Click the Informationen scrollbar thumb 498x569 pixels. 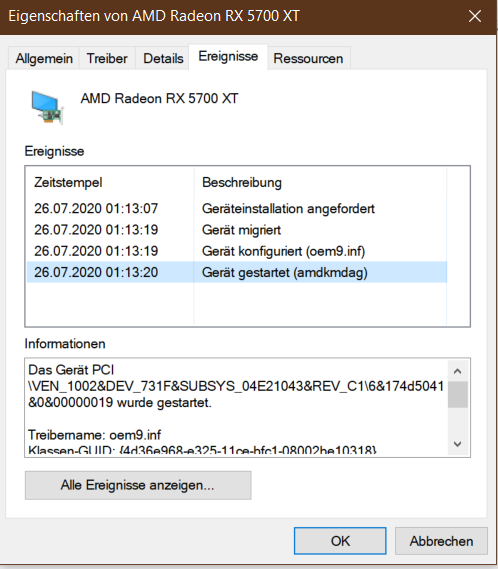(457, 394)
